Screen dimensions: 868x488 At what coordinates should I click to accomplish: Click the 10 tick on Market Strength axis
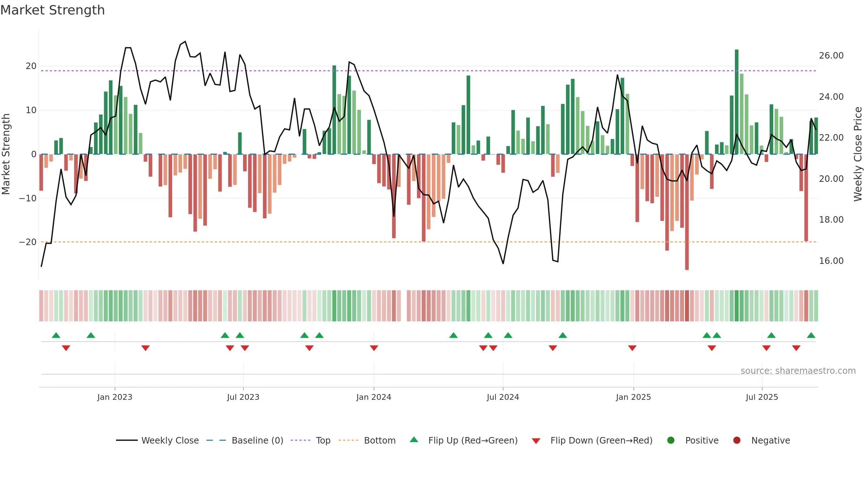click(31, 110)
